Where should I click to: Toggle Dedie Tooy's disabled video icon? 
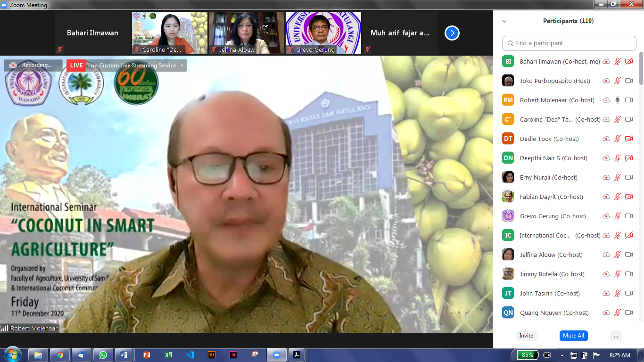(628, 139)
